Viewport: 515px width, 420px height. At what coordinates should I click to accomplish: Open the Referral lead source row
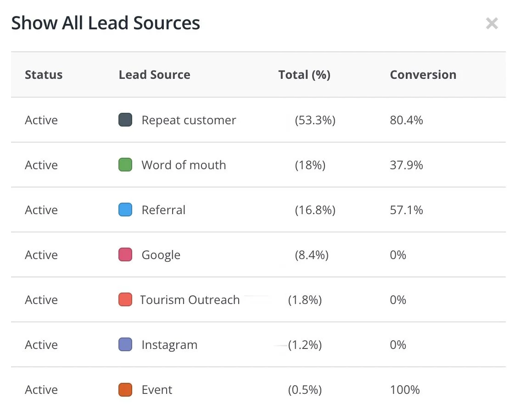click(x=163, y=210)
